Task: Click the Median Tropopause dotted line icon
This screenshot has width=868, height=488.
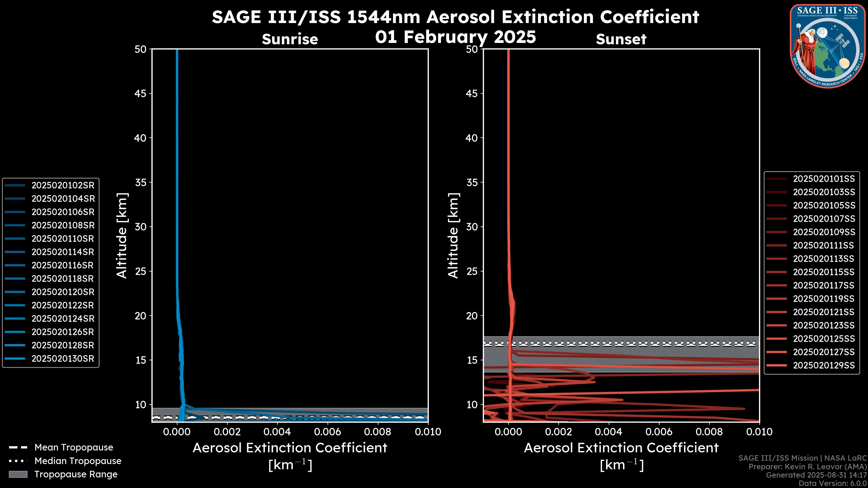Action: click(18, 461)
